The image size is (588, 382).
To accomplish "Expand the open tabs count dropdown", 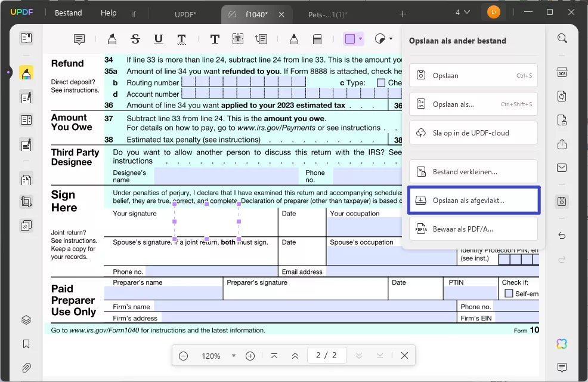I will click(x=462, y=13).
